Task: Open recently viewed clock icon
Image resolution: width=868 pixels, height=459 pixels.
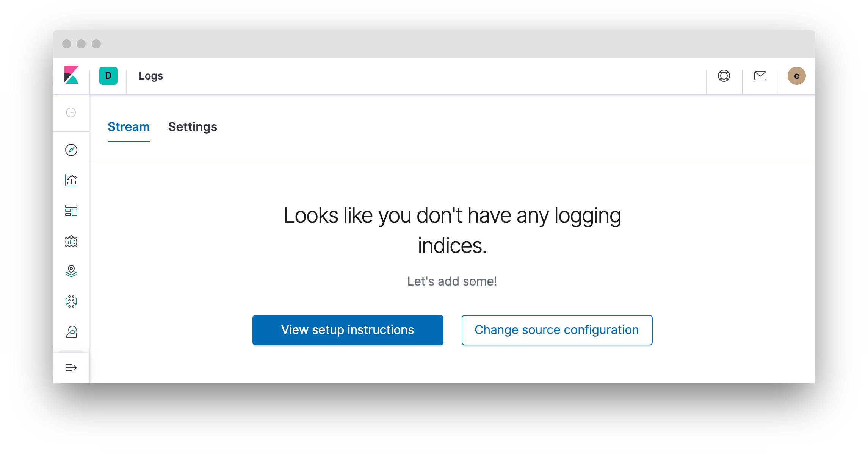Action: (71, 112)
